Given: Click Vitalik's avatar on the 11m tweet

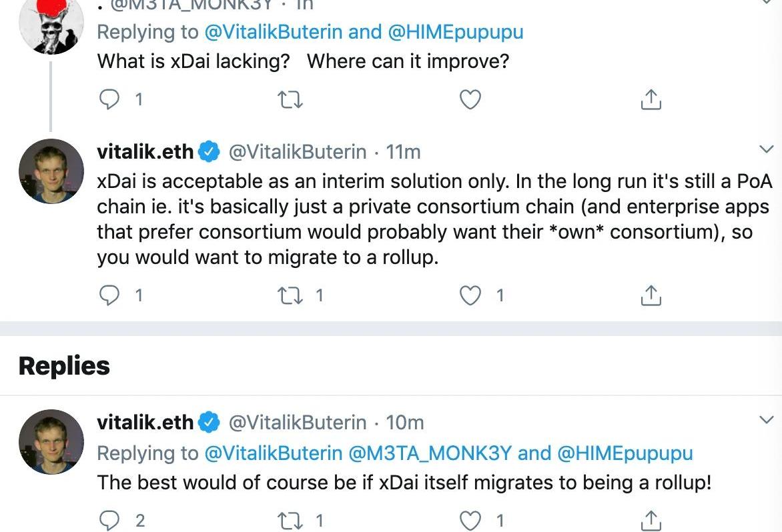Looking at the screenshot, I should click(51, 171).
